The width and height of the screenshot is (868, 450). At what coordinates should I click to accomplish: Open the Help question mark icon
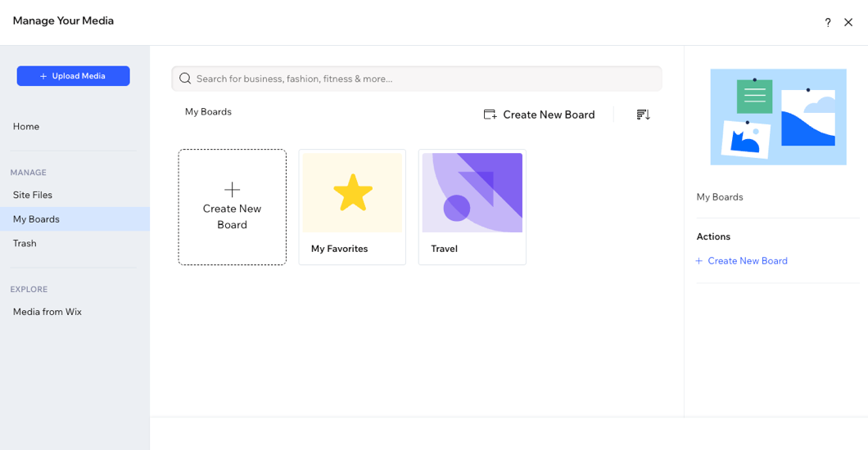[828, 23]
